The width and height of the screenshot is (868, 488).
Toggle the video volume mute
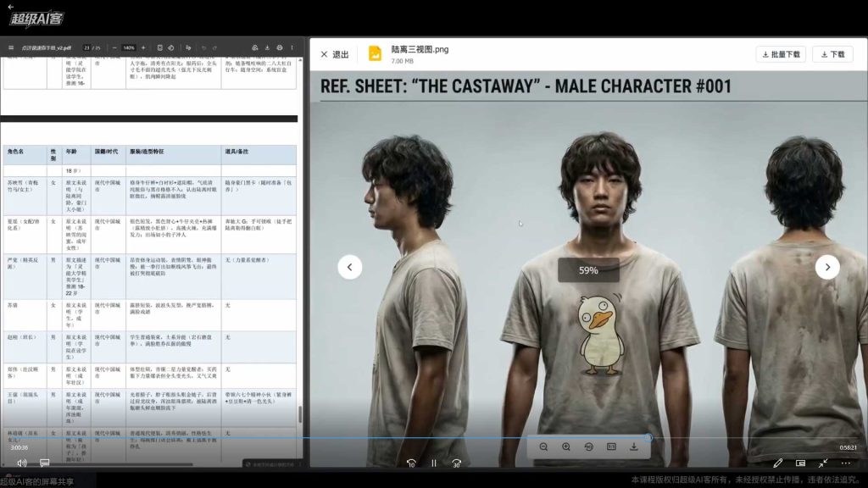click(x=21, y=463)
